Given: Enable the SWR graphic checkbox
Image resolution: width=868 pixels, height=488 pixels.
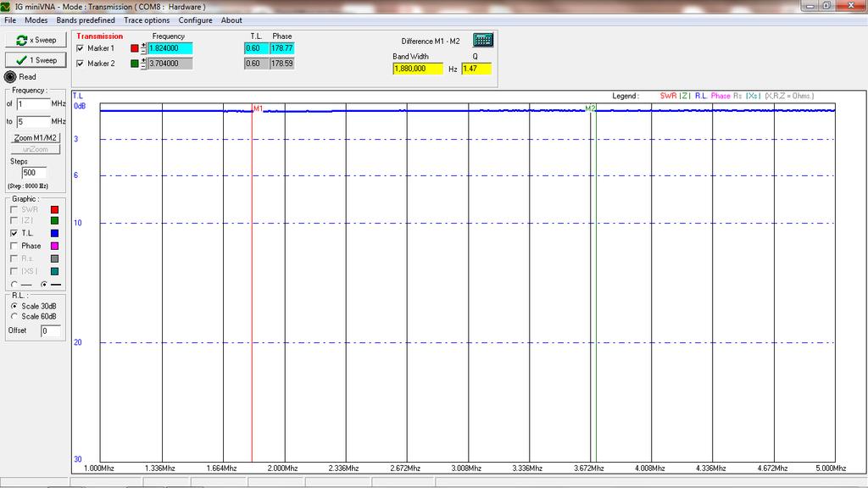Looking at the screenshot, I should coord(14,210).
